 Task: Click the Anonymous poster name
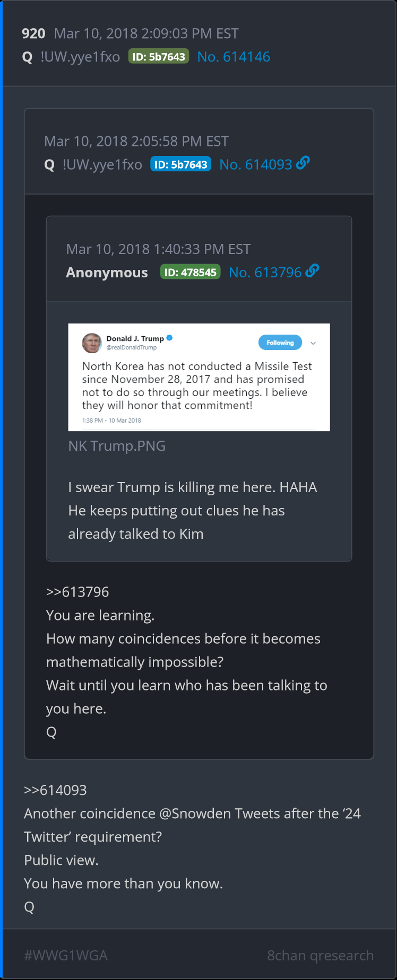[107, 273]
